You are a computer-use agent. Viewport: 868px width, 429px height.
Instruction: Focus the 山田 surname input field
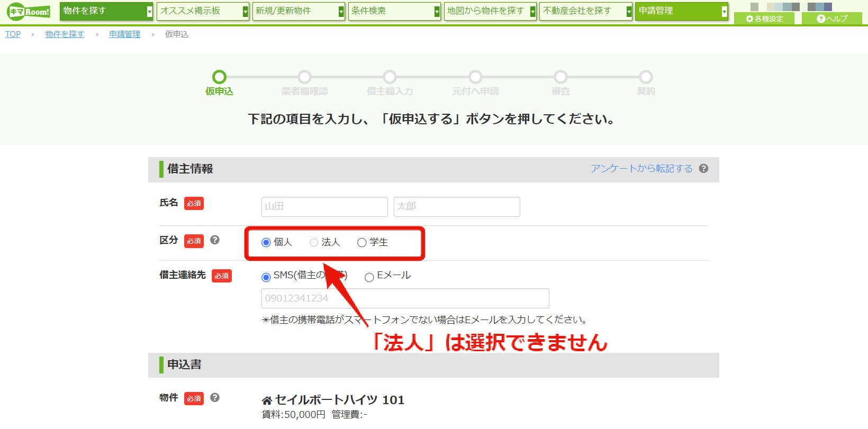coord(324,207)
